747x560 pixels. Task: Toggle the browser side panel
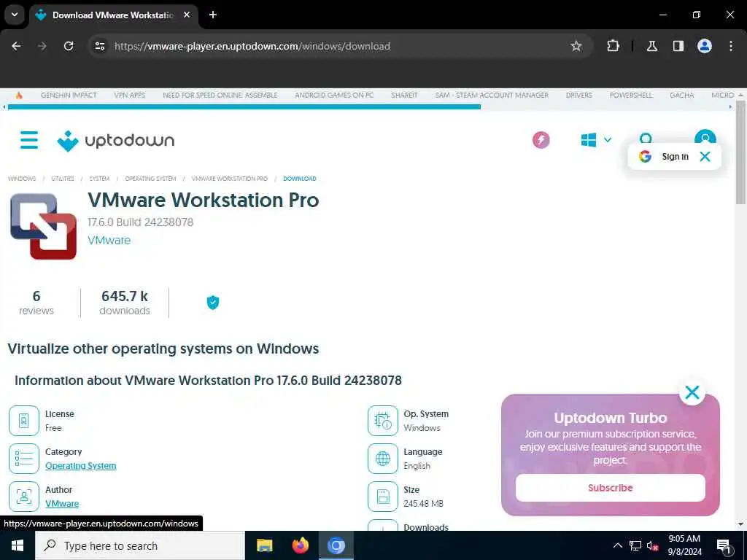[678, 46]
